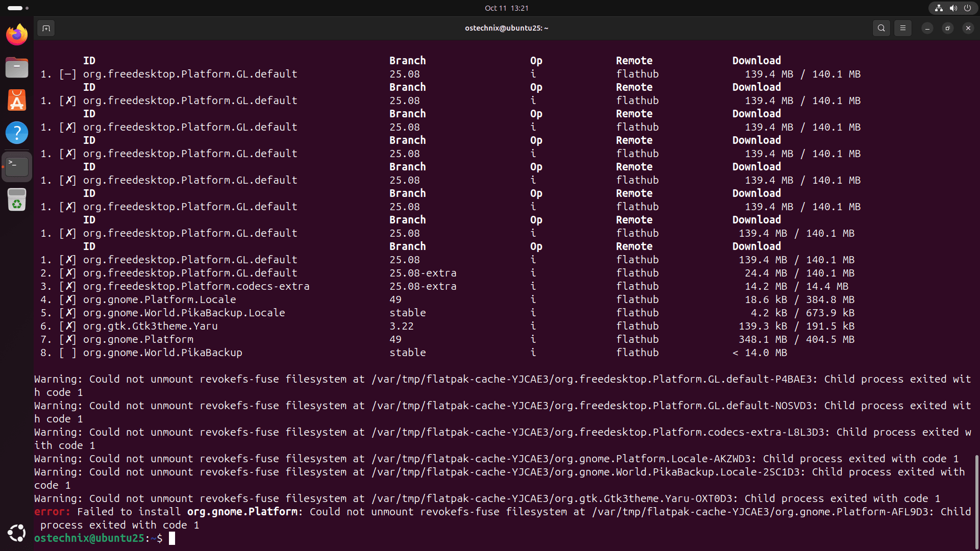Viewport: 980px width, 551px height.
Task: Open the Files app in the dock
Action: [x=17, y=67]
